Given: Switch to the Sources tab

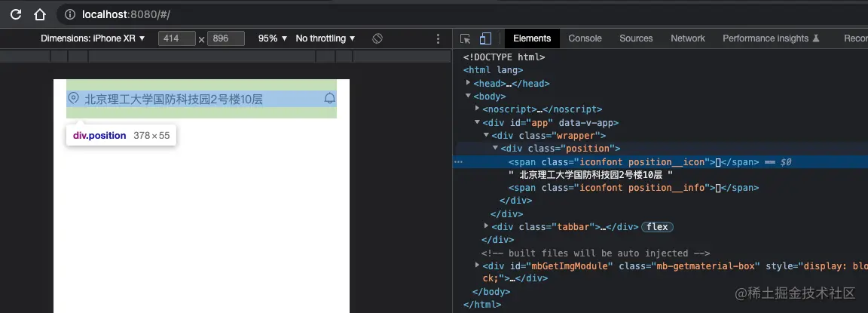Looking at the screenshot, I should coord(636,38).
